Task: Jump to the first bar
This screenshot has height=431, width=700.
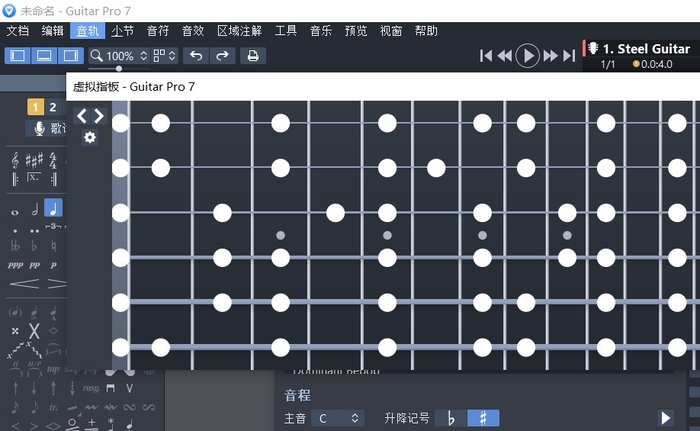Action: (486, 56)
